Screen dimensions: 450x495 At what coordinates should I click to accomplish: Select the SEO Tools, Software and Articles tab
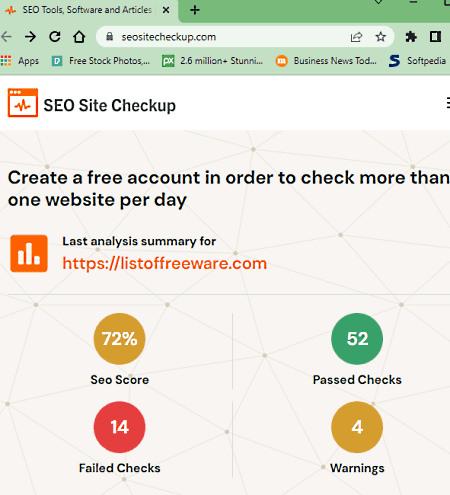pyautogui.click(x=87, y=10)
